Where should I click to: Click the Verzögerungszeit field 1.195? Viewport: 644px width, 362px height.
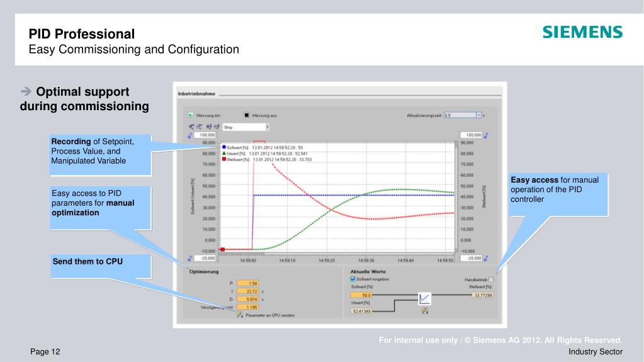tap(247, 307)
